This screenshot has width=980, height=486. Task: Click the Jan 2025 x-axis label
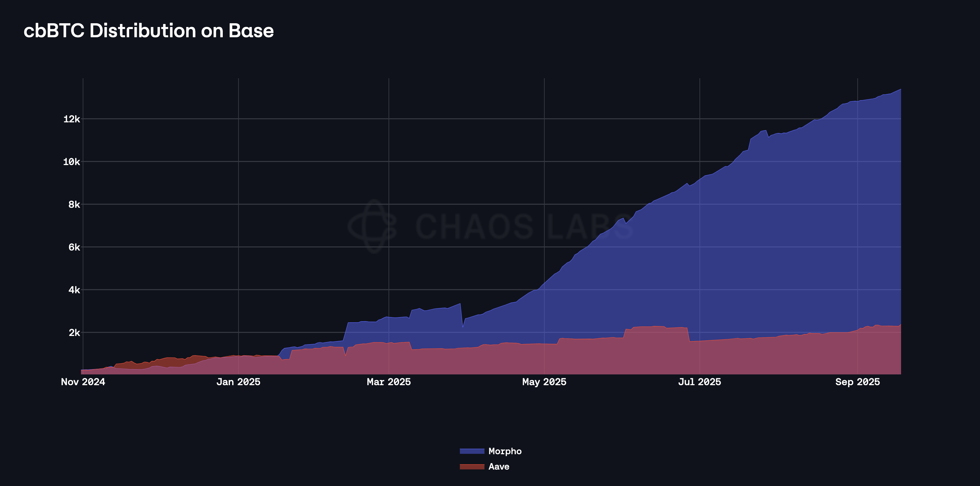(239, 382)
